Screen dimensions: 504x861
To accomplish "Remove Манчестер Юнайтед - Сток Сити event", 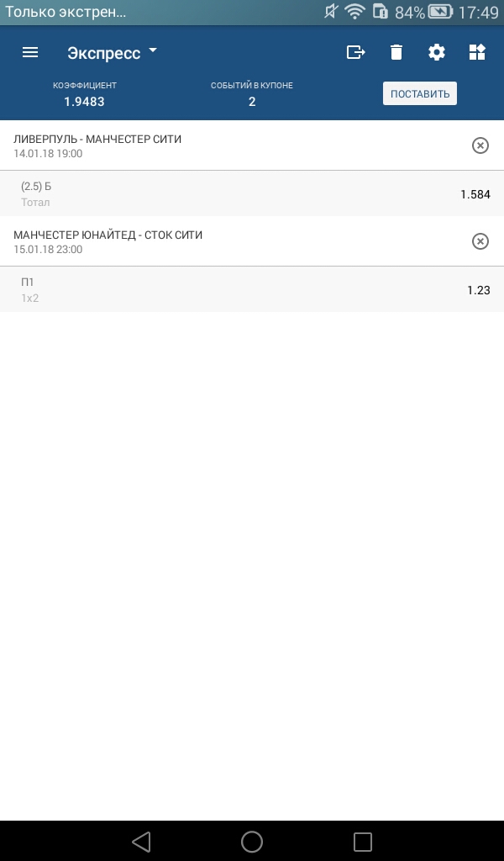I will (480, 242).
